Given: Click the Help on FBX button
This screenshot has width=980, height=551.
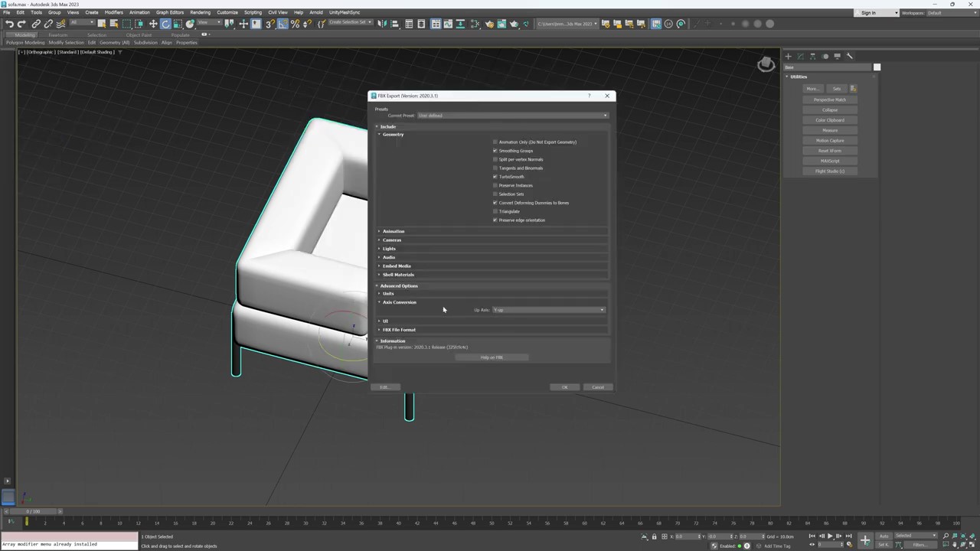Looking at the screenshot, I should point(492,357).
